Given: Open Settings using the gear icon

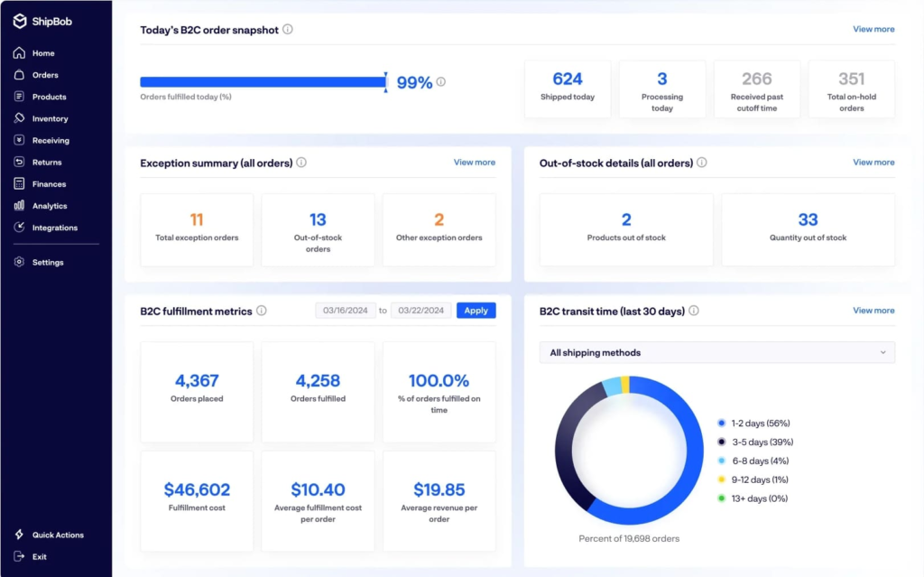Looking at the screenshot, I should (x=19, y=263).
